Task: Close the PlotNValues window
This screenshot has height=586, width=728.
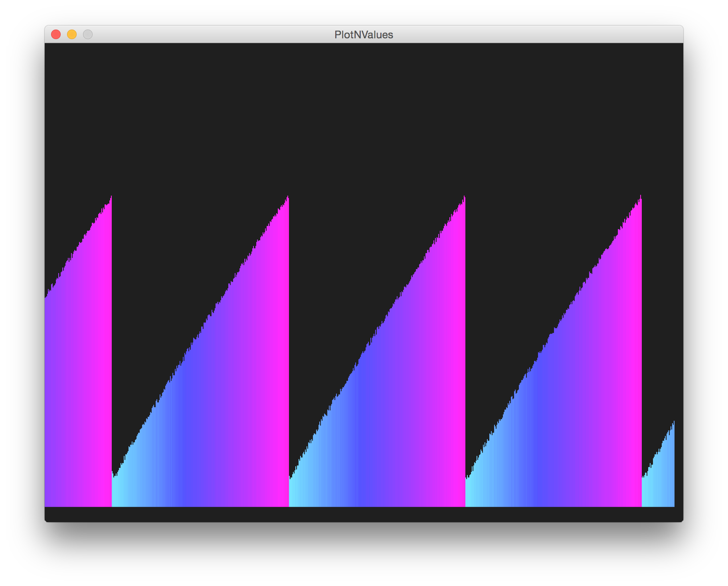Action: click(56, 35)
